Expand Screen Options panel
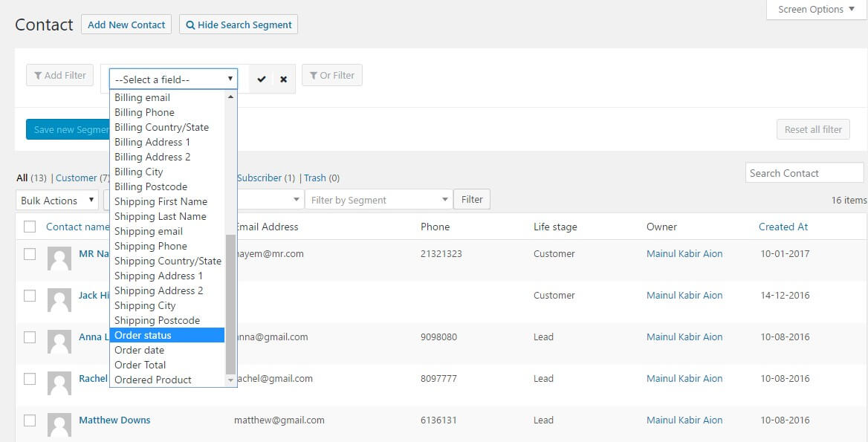 click(815, 10)
